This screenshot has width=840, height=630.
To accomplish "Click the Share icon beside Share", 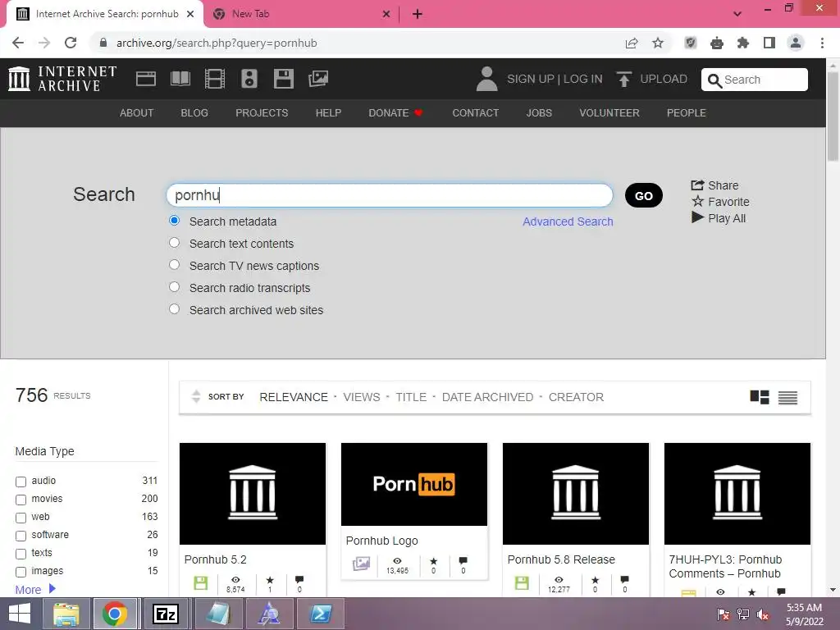I will 697,185.
